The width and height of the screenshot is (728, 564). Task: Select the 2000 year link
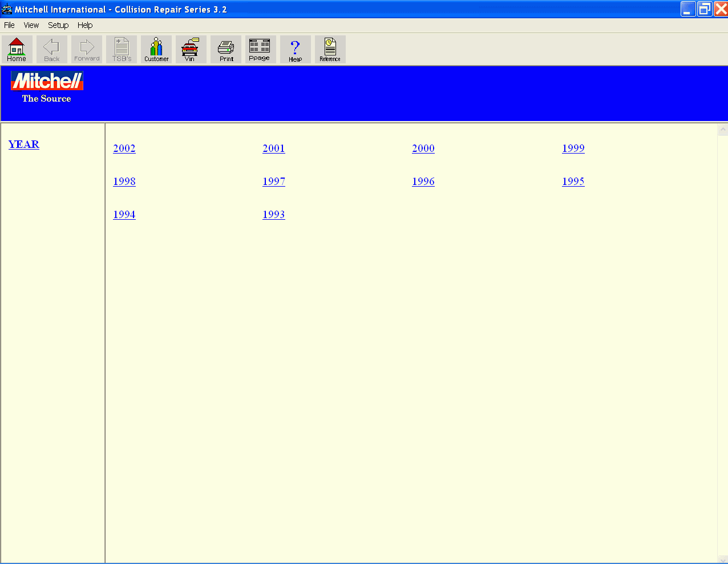423,148
